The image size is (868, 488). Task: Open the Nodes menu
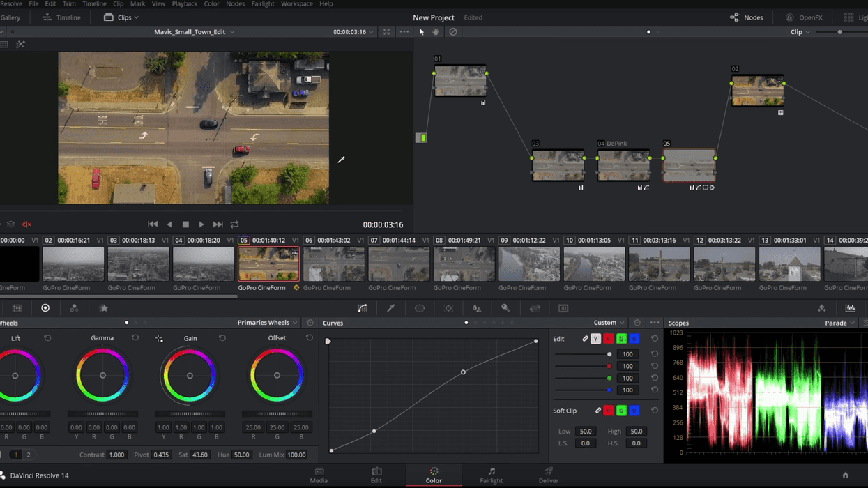click(236, 4)
